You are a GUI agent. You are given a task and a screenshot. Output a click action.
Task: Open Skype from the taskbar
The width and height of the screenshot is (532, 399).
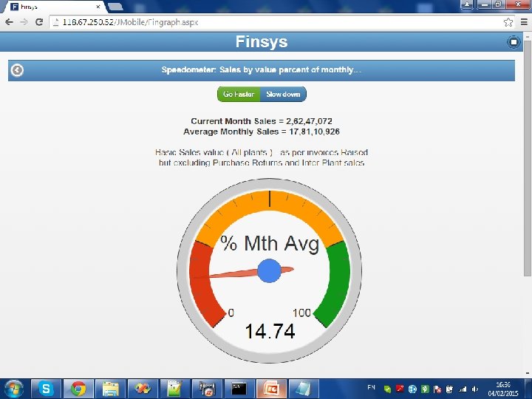[x=46, y=389]
